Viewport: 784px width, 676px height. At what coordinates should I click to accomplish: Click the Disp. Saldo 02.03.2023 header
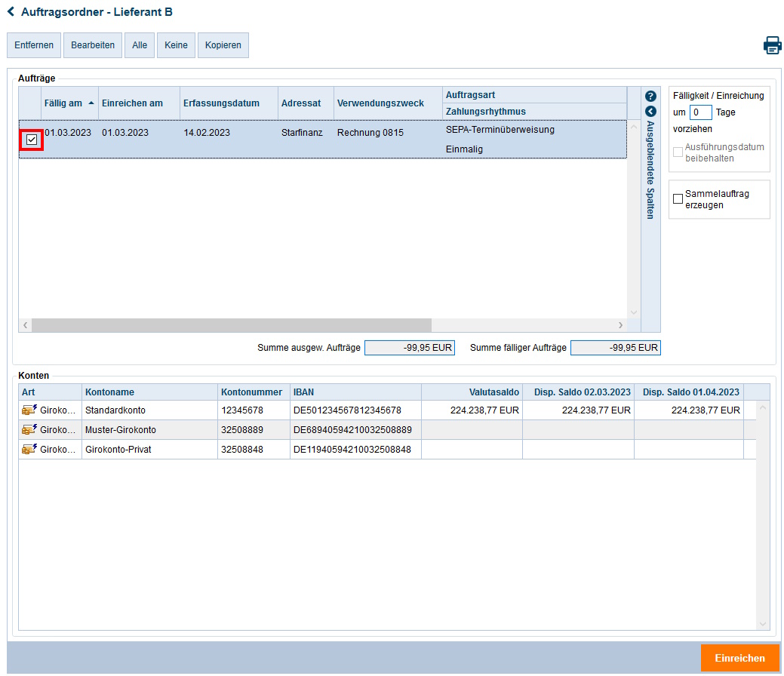coord(579,392)
